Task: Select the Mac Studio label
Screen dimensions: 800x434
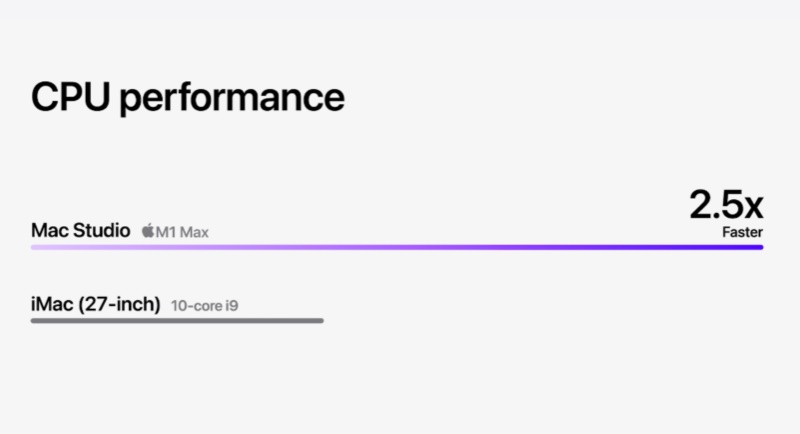Action: (x=81, y=231)
